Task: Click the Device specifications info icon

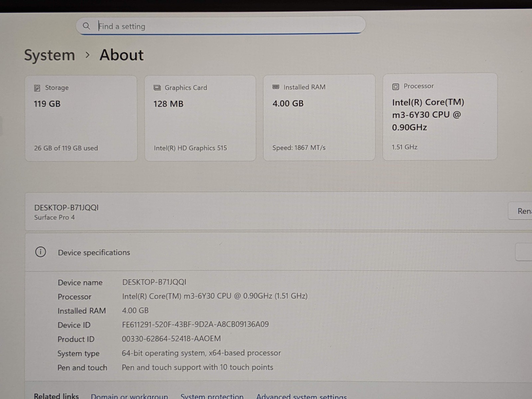Action: (x=41, y=252)
